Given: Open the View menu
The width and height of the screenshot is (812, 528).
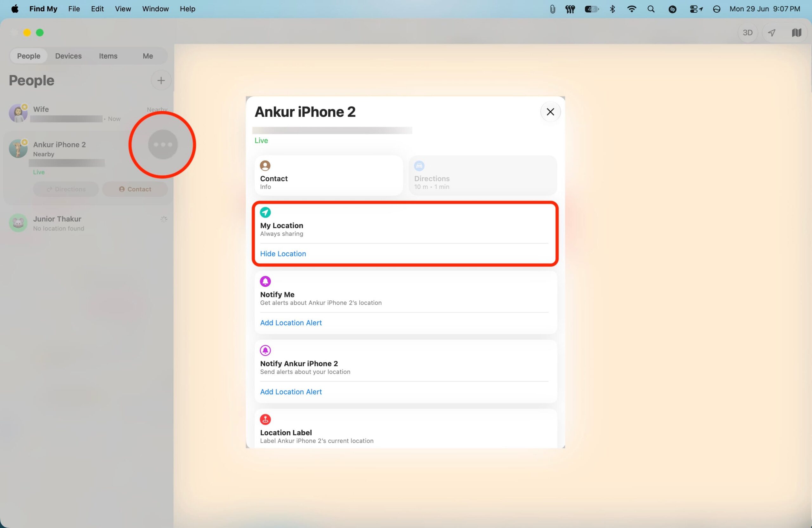Looking at the screenshot, I should tap(123, 9).
